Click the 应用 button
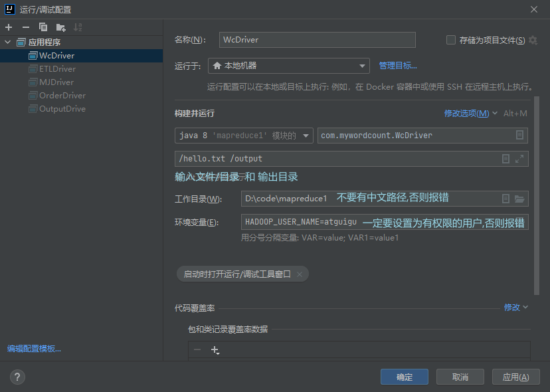Screen dimensions: 550x392 click(x=515, y=377)
